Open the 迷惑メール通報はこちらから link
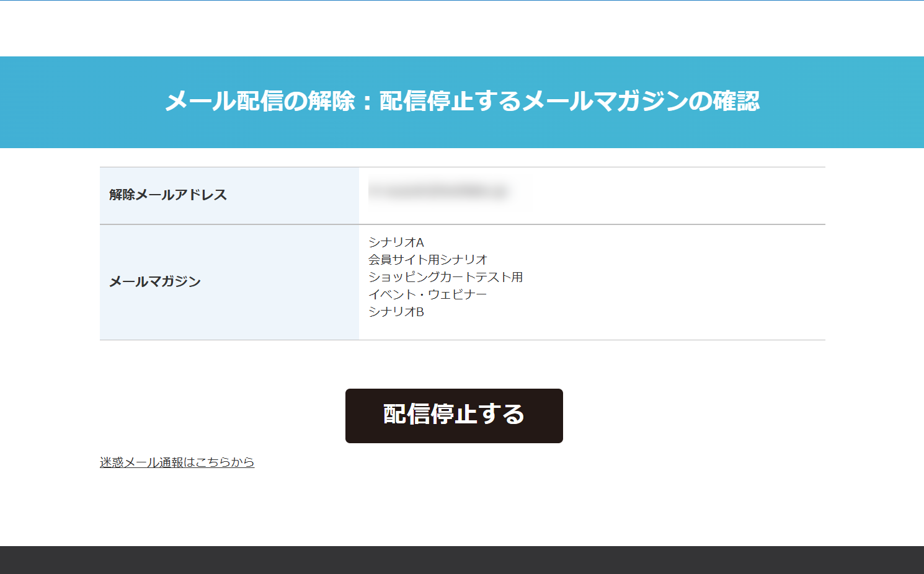 177,462
